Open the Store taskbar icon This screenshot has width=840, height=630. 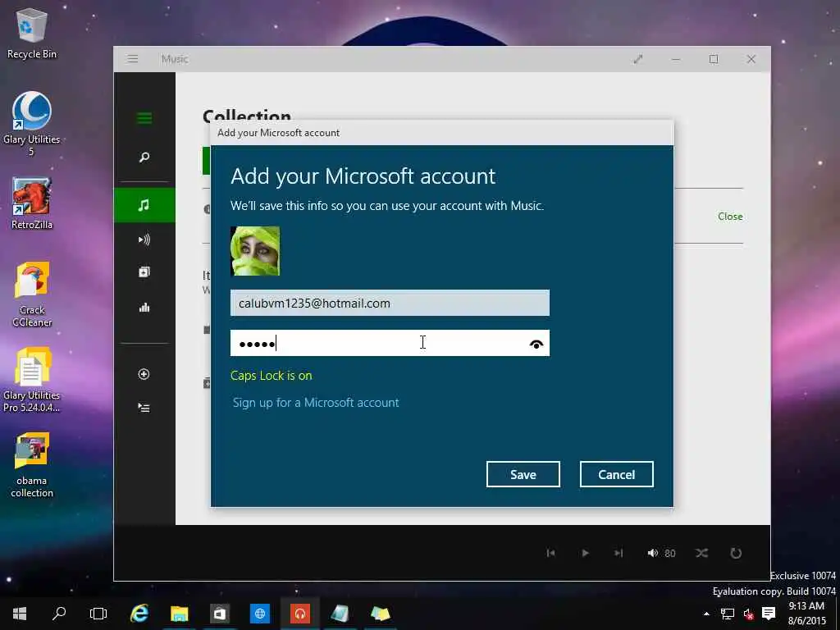pos(220,614)
